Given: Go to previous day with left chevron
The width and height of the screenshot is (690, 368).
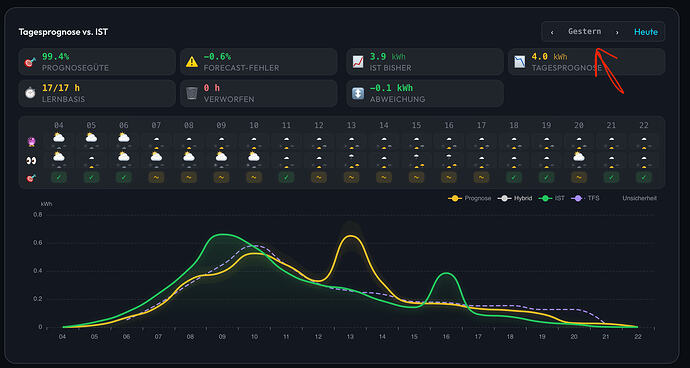Looking at the screenshot, I should click(x=552, y=32).
